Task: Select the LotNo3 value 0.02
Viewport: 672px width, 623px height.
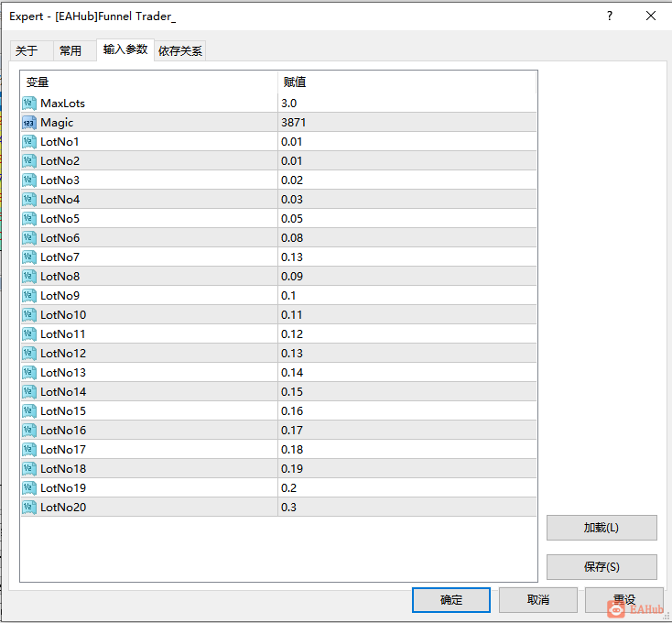Action: 292,180
